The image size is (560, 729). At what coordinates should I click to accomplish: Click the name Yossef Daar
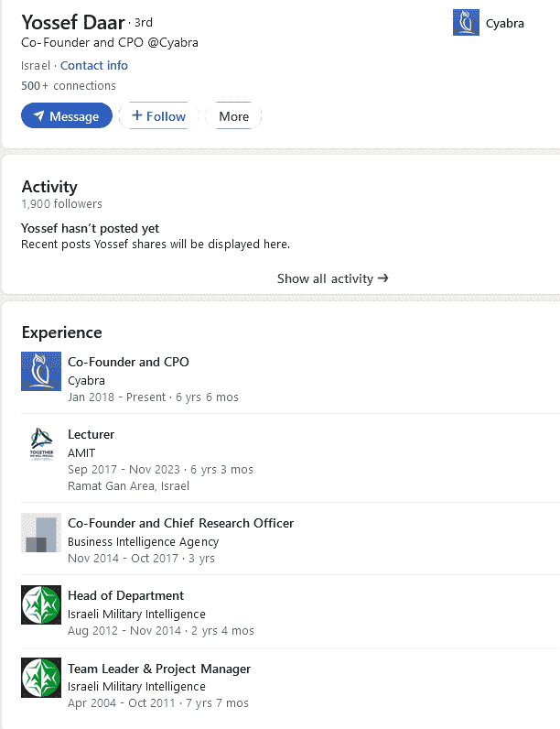[x=73, y=22]
